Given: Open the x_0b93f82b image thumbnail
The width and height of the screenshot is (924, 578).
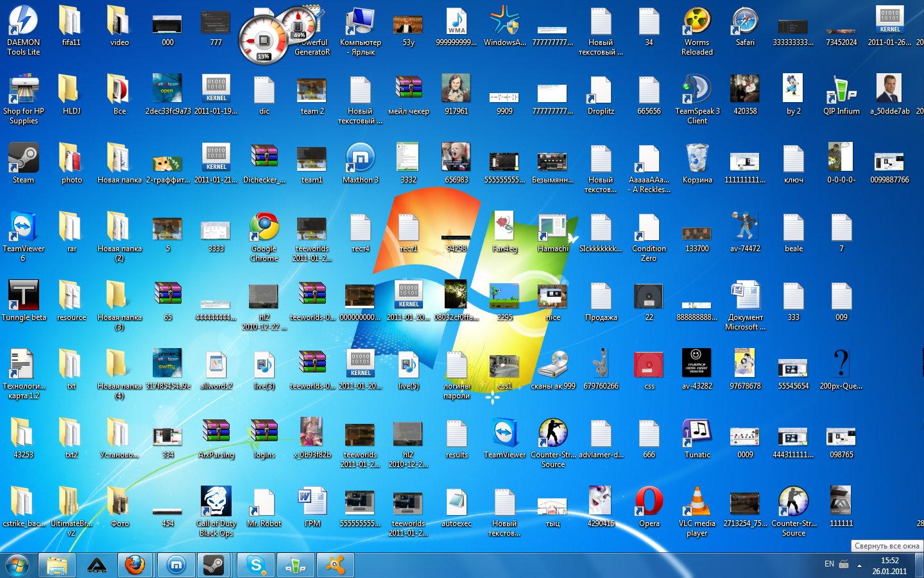Looking at the screenshot, I should click(312, 438).
